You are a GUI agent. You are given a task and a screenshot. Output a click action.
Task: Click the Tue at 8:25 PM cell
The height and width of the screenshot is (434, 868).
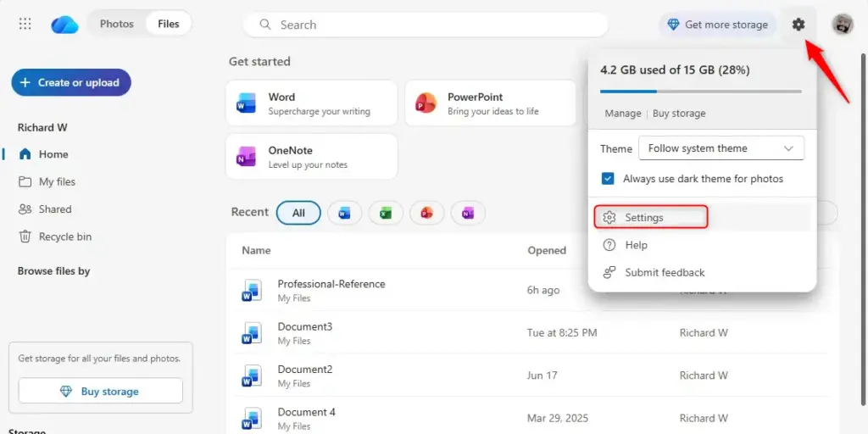tap(562, 332)
